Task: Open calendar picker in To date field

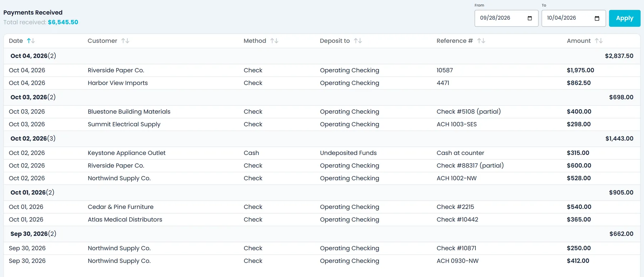Action: point(597,18)
